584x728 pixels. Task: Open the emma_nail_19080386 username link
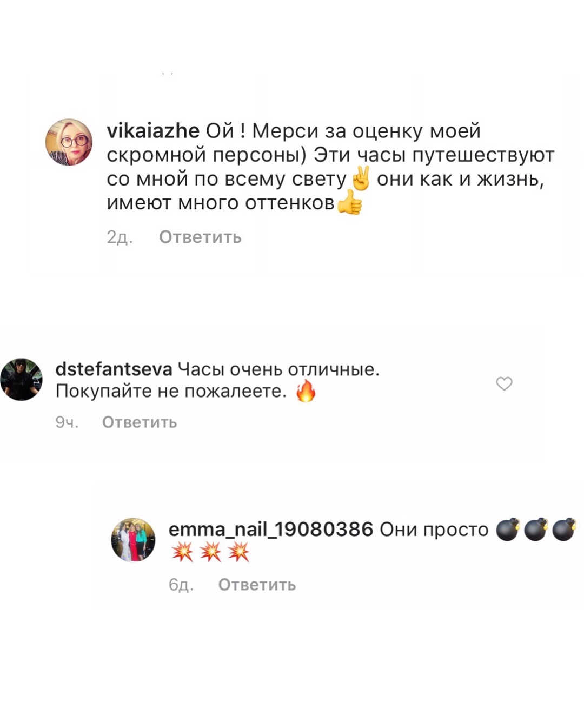tap(271, 529)
